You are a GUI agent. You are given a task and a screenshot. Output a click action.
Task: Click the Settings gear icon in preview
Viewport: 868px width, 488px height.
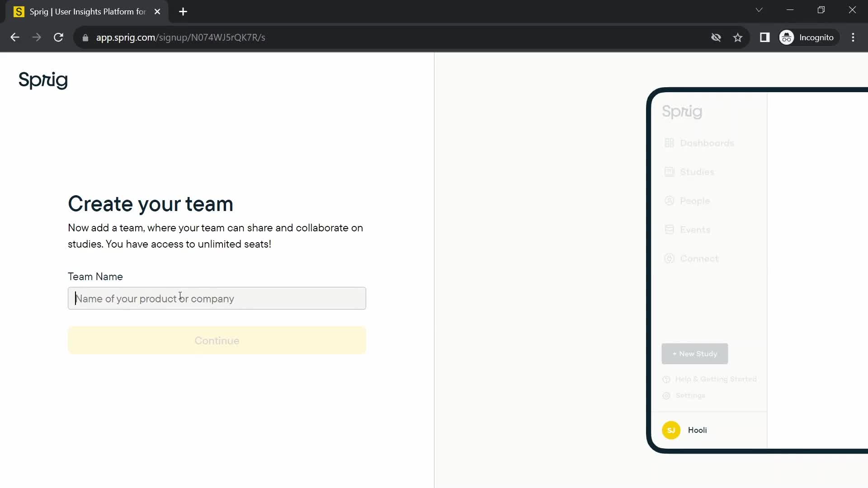tap(666, 396)
